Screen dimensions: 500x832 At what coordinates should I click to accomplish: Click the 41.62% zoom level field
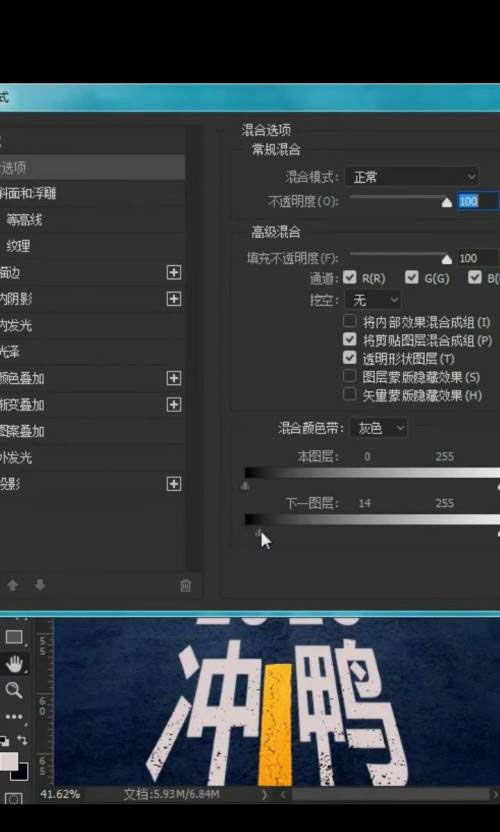60,794
